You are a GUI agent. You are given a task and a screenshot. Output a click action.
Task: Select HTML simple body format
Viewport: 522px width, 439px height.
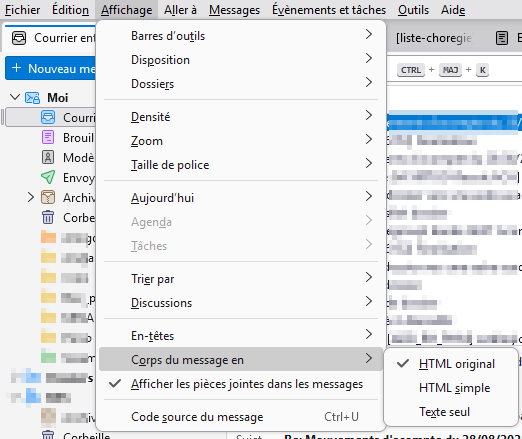[x=451, y=388]
